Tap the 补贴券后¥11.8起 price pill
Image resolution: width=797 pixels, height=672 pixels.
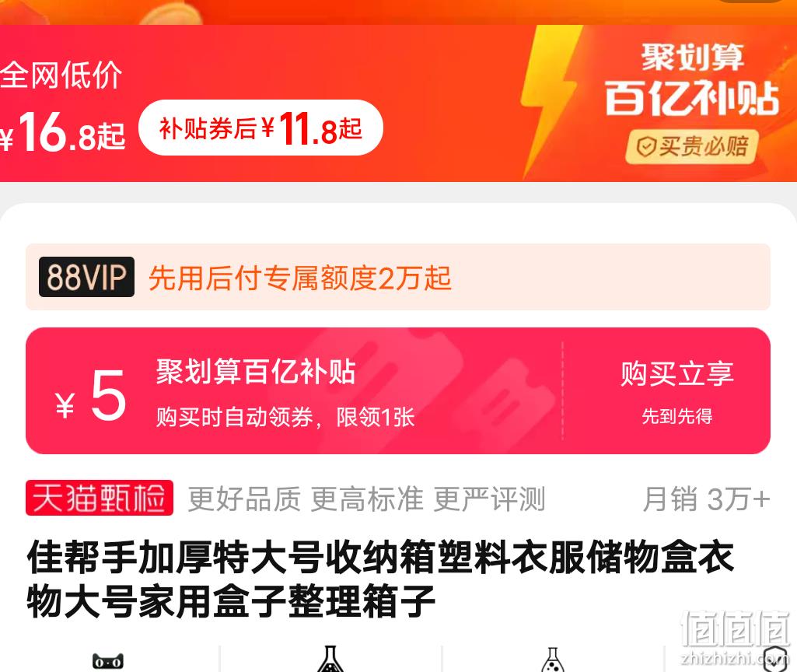pyautogui.click(x=260, y=128)
